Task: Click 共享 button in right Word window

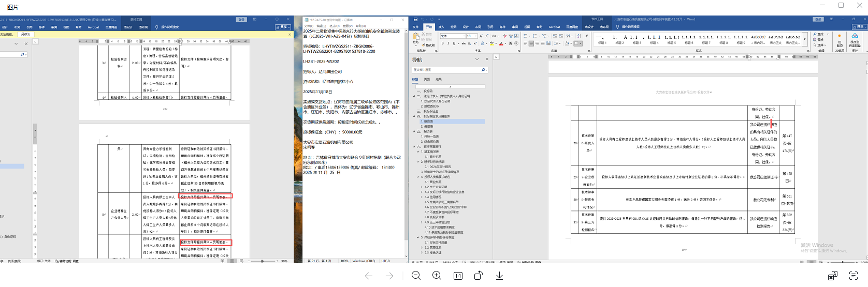Action: coord(859,27)
